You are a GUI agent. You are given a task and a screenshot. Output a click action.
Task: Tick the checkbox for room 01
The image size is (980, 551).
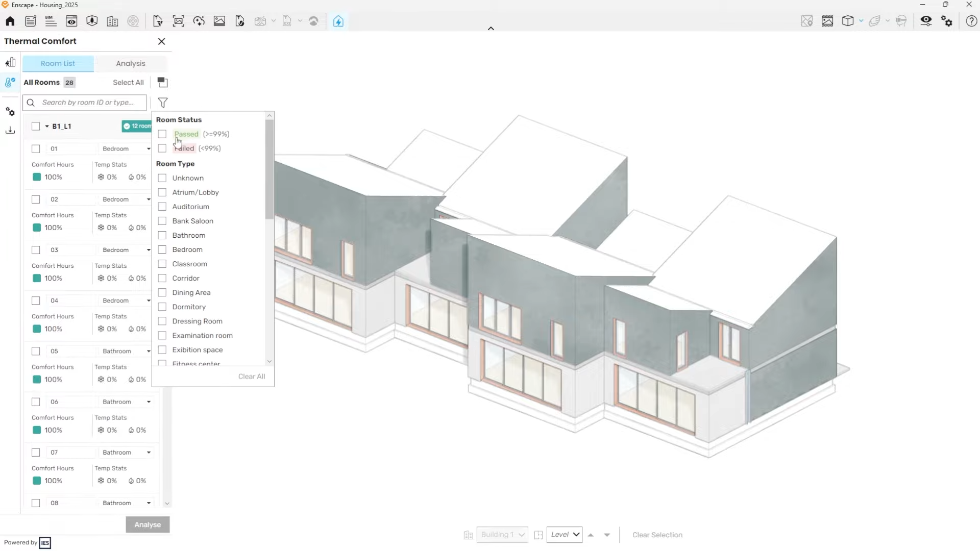pyautogui.click(x=36, y=149)
